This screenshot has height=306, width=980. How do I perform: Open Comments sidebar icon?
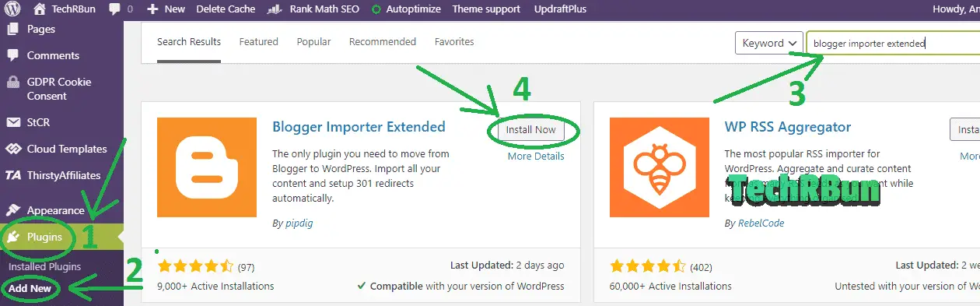pyautogui.click(x=12, y=55)
